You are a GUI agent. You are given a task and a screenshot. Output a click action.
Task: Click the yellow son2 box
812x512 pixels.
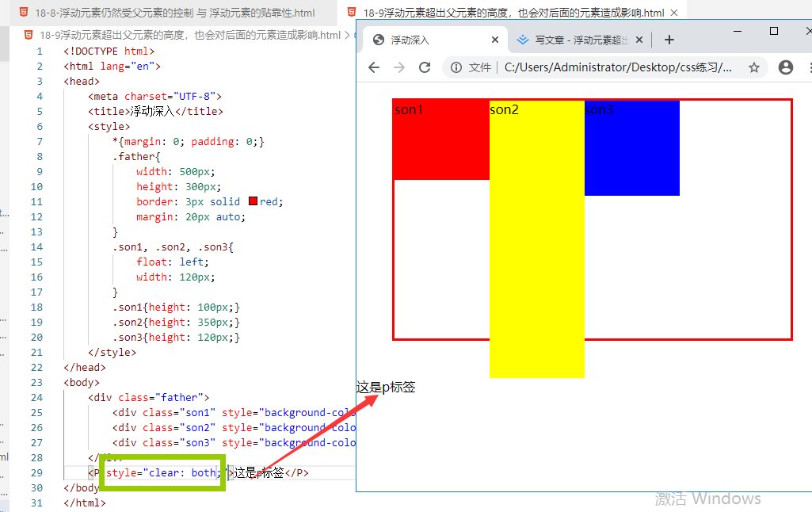point(537,239)
